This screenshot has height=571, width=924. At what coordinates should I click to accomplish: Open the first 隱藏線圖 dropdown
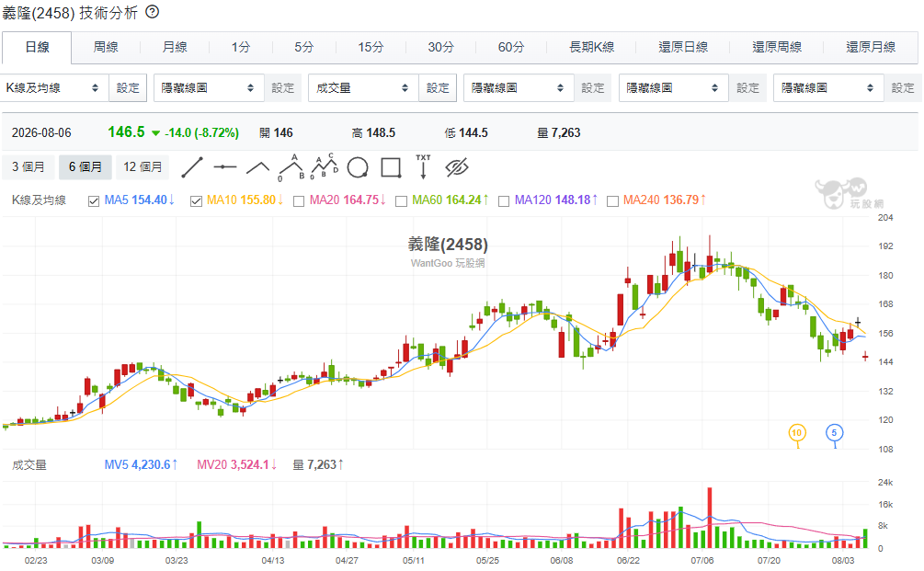(x=209, y=87)
